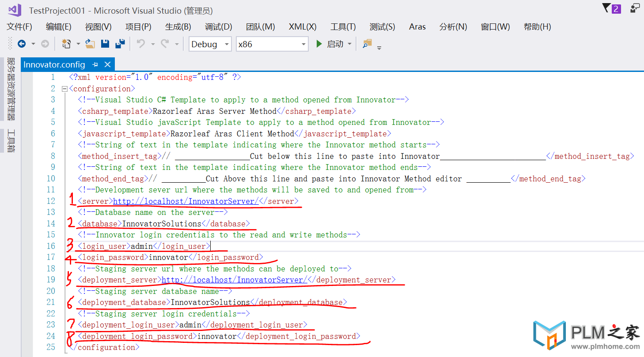Click the Visual Studio logo icon
The height and width of the screenshot is (357, 644).
15,10
